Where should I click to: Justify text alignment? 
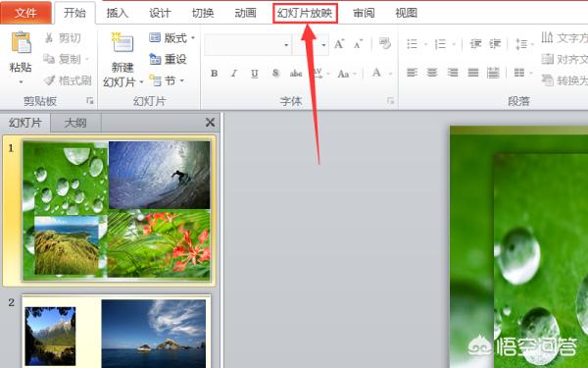click(473, 72)
